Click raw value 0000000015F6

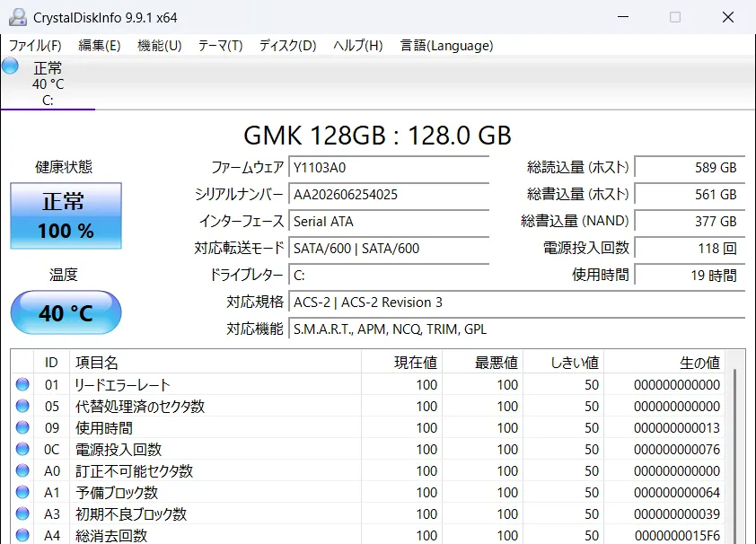[677, 535]
